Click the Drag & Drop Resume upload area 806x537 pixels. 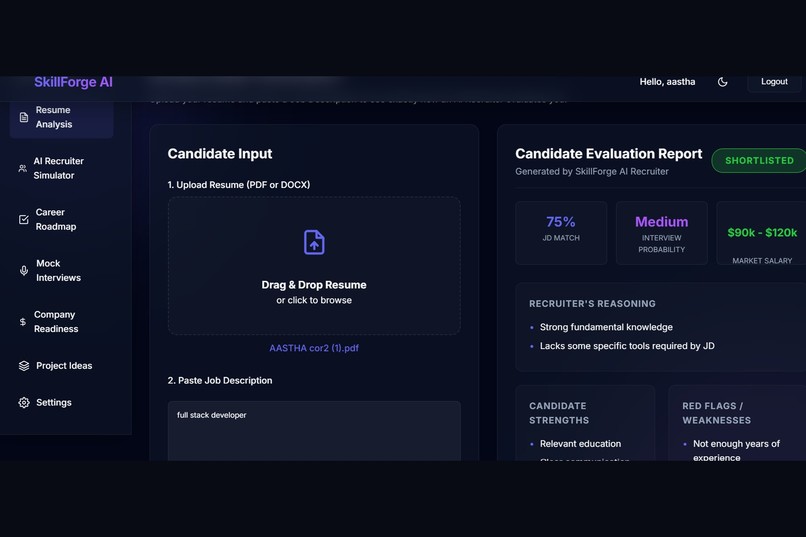(314, 266)
